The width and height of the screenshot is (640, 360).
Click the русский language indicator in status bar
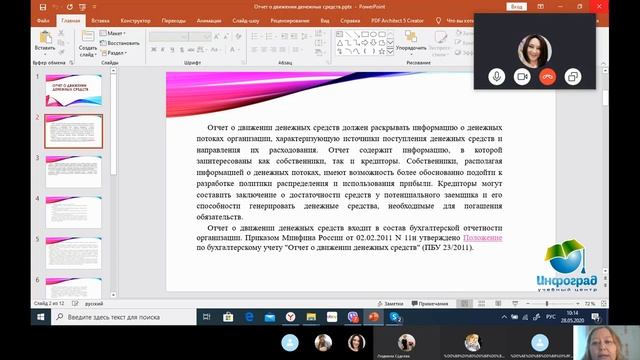pos(93,304)
